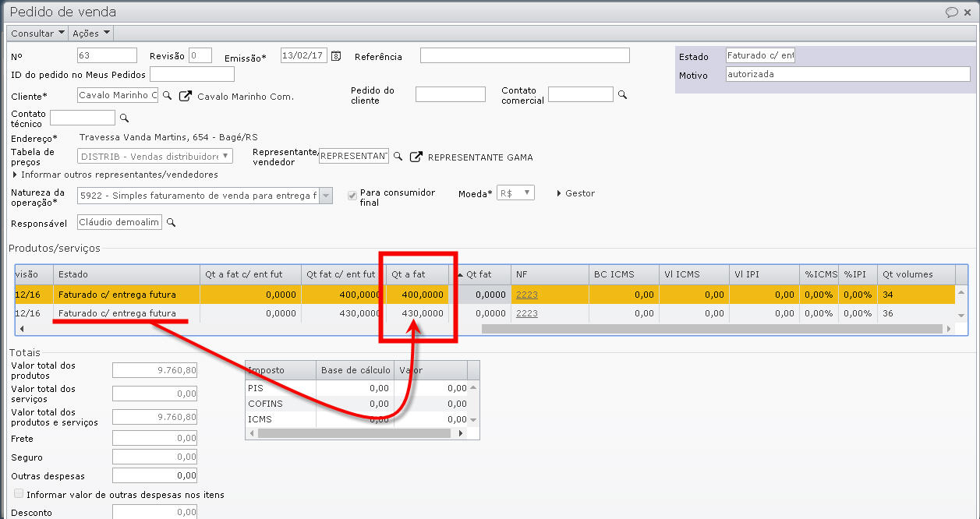The height and width of the screenshot is (519, 980).
Task: Select the COFINS row in tax table
Action: coord(357,404)
